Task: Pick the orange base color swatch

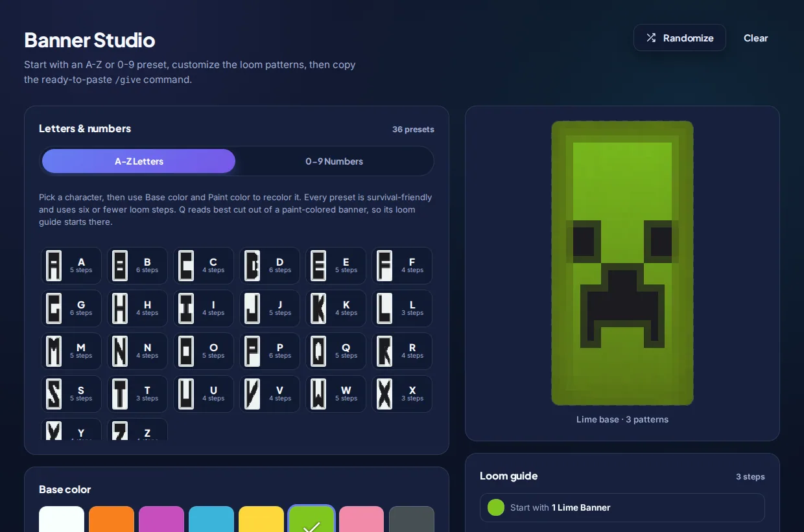Action: click(x=112, y=519)
